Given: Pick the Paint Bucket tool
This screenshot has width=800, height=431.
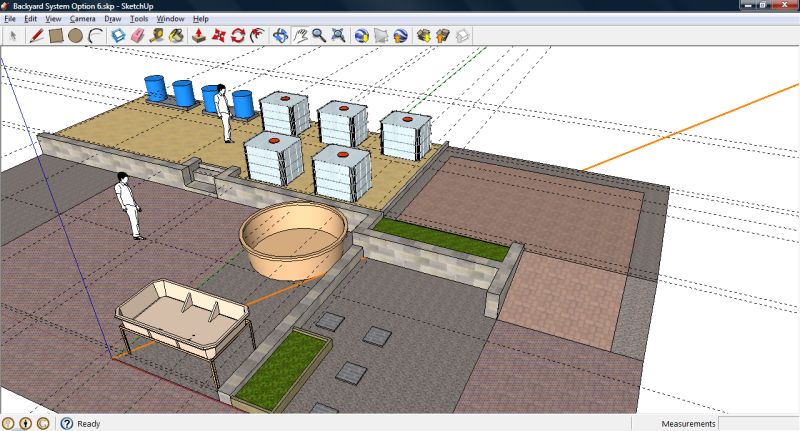Looking at the screenshot, I should (x=177, y=36).
